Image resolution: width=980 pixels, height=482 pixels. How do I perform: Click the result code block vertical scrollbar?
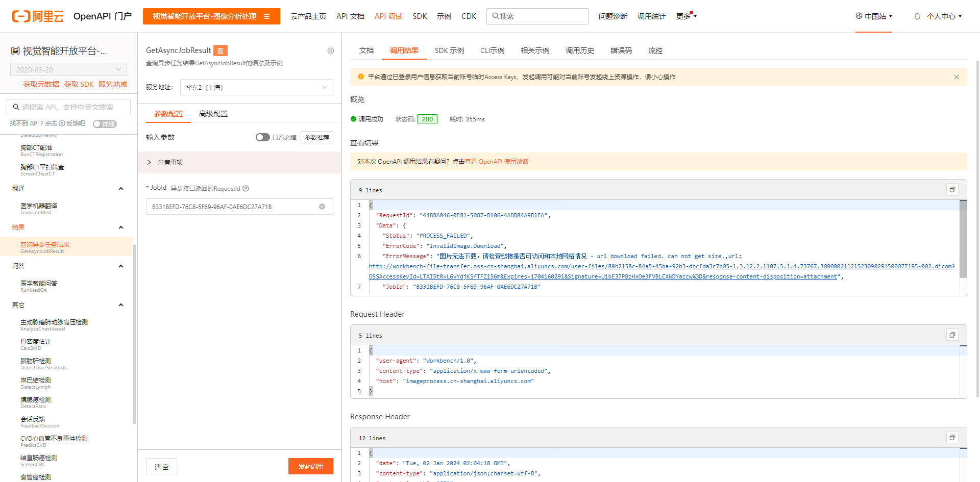[963, 239]
